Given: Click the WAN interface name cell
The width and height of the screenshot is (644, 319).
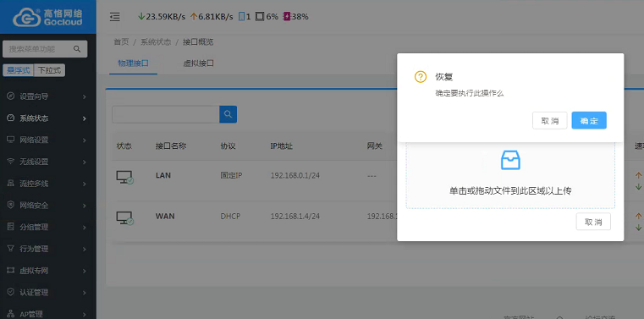Looking at the screenshot, I should point(165,216).
